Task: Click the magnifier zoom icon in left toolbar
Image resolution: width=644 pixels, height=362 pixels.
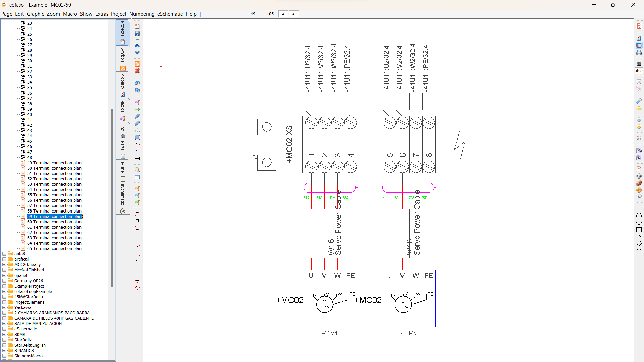Action: point(137,170)
